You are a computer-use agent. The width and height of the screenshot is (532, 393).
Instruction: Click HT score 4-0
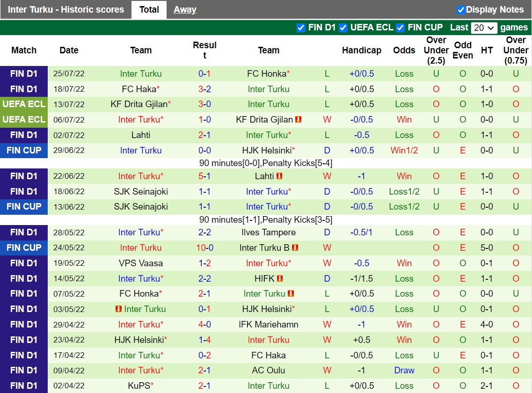pos(487,324)
